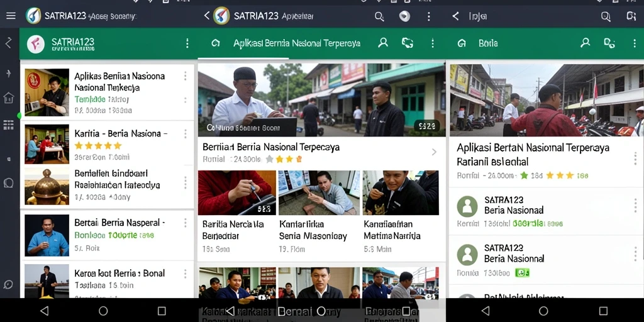Open options for the first SATRA123 Beria Nasionad row
Image resolution: width=644 pixels, height=322 pixels.
pos(635,205)
